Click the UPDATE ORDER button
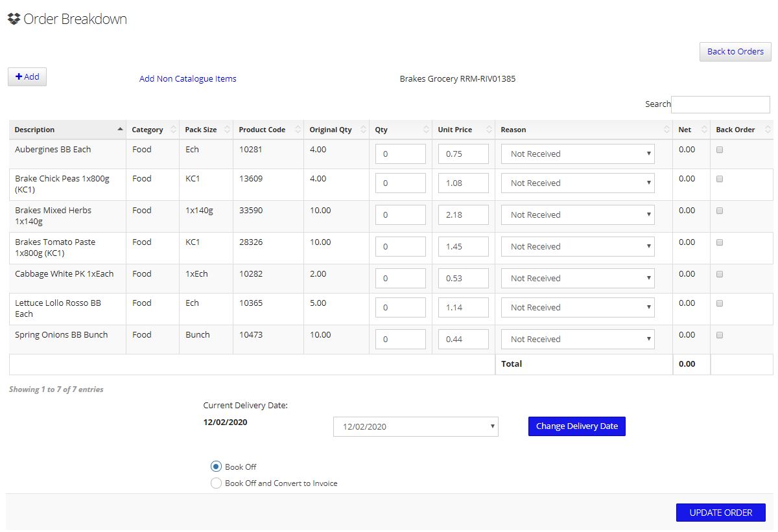 point(721,513)
